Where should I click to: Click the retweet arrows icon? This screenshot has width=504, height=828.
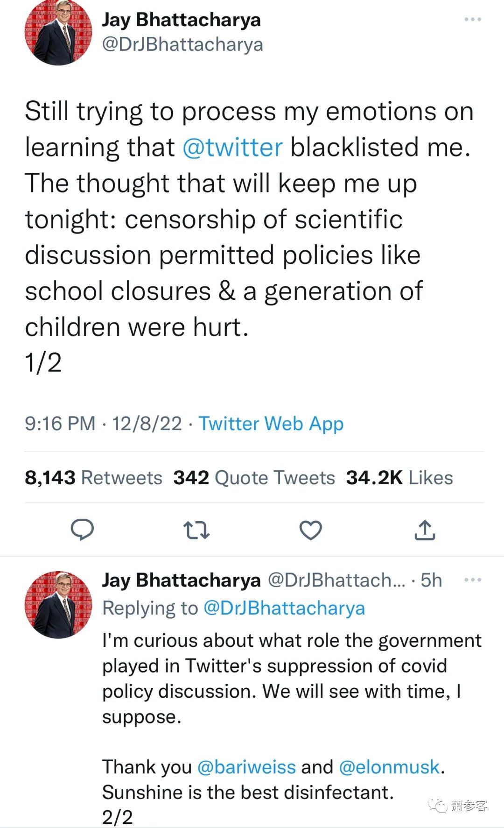point(196,530)
